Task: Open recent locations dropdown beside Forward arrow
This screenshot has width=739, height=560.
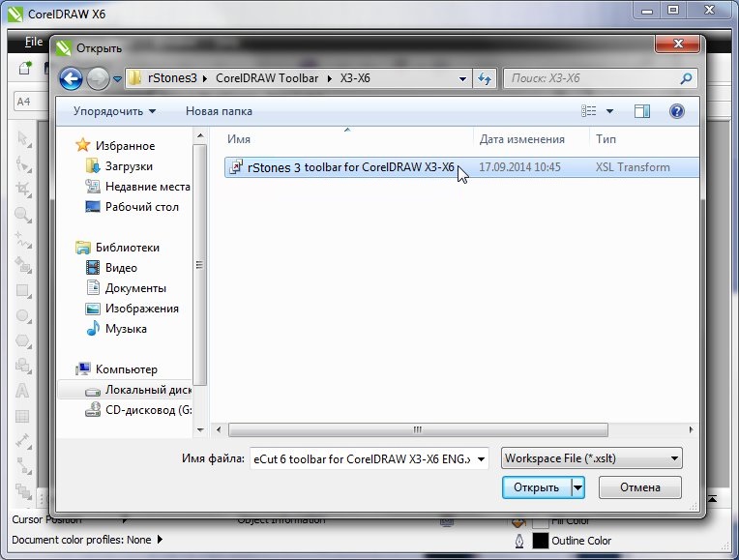Action: click(117, 79)
